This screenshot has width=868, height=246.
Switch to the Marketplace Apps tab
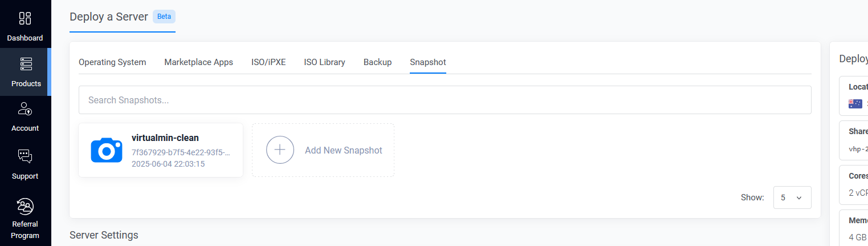pos(198,62)
